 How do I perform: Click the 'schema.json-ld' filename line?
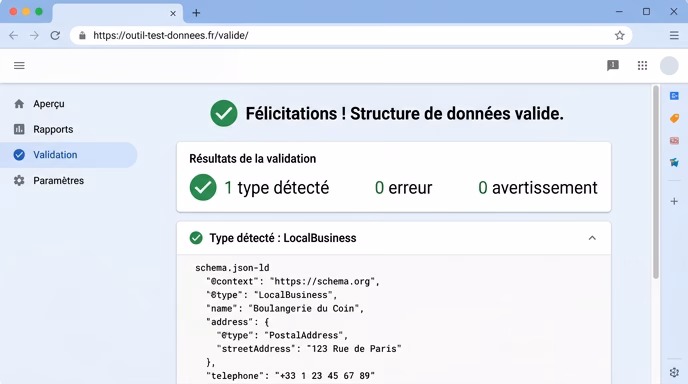(232, 268)
